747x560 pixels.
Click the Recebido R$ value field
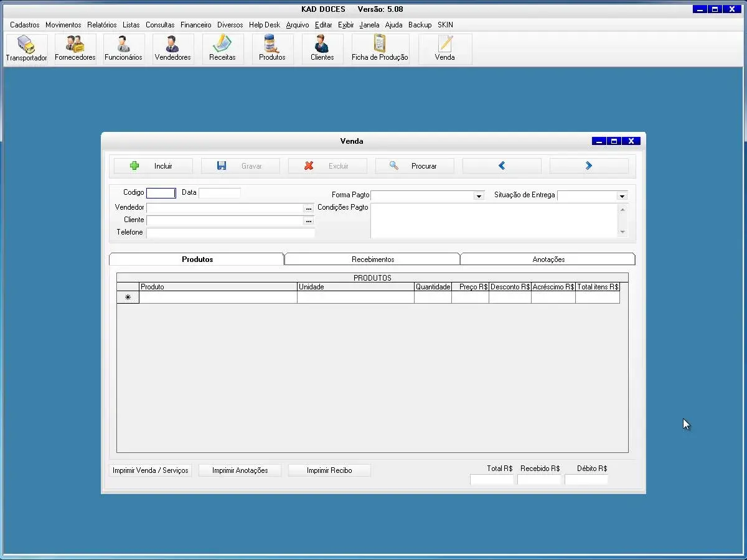click(539, 480)
